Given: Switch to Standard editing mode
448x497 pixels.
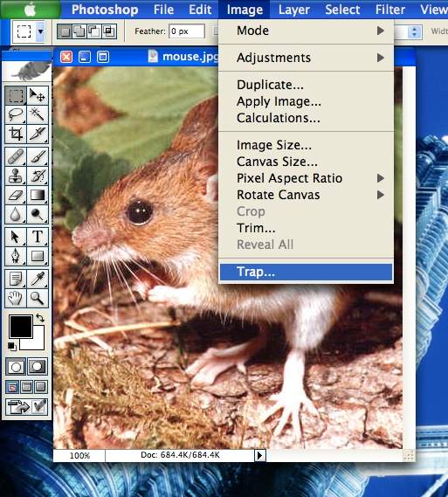Looking at the screenshot, I should click(x=16, y=367).
